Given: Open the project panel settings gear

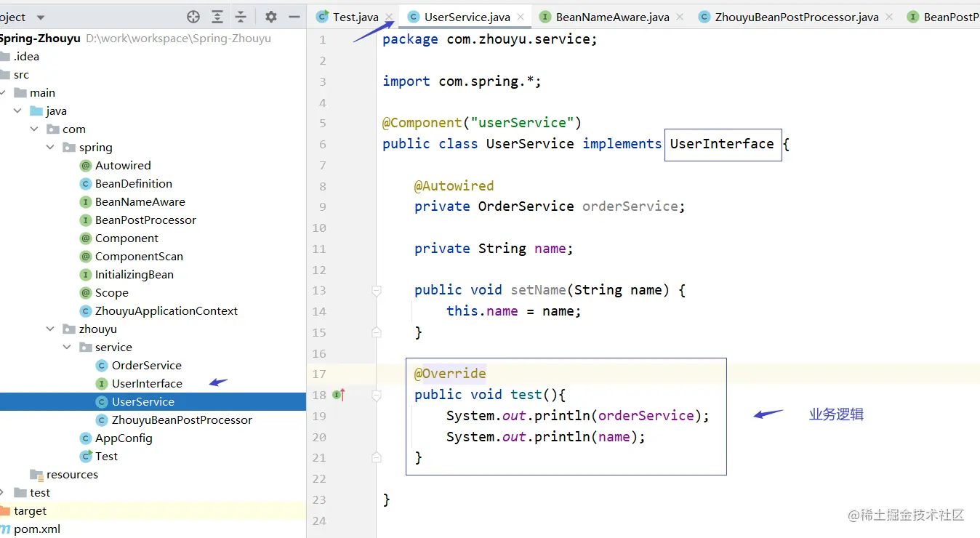Looking at the screenshot, I should pos(271,17).
